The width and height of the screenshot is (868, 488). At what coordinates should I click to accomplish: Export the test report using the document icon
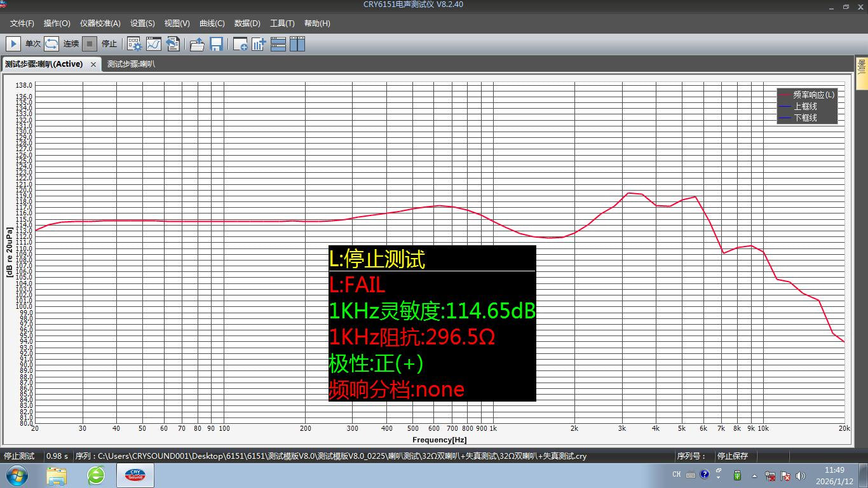click(x=173, y=44)
